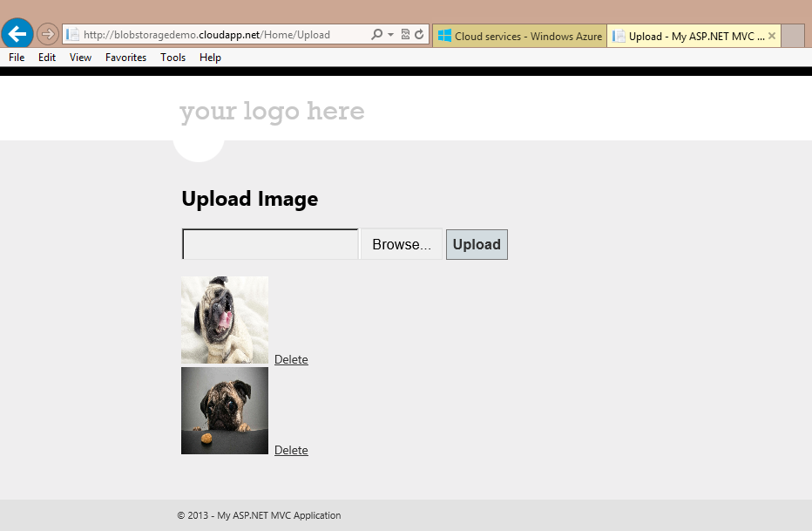The height and width of the screenshot is (531, 812).
Task: Click the browser forward arrow button
Action: pos(48,35)
